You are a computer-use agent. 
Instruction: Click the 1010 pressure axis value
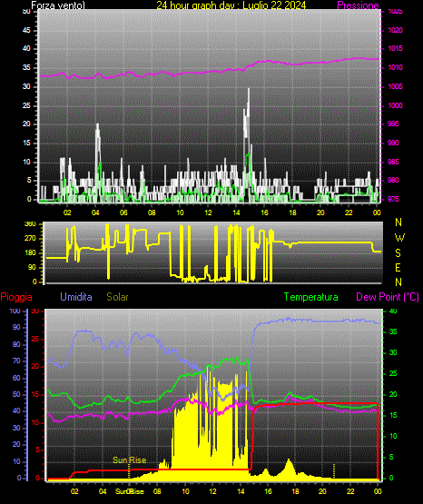click(x=395, y=67)
